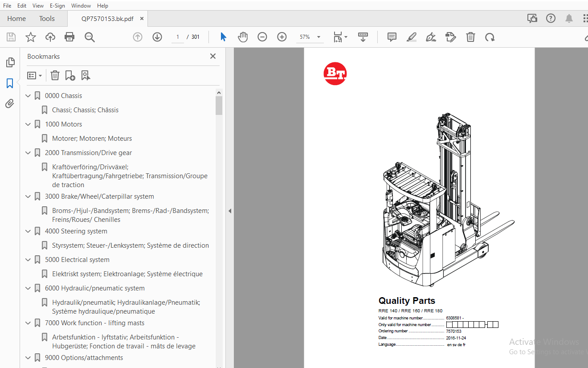Screen dimensions: 588x368
Task: Open notifications bell icon
Action: [569, 18]
